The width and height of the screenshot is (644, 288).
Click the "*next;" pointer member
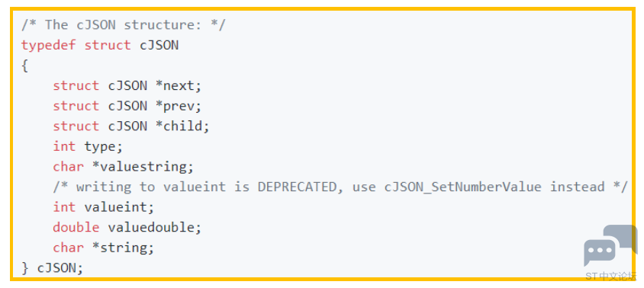(179, 86)
